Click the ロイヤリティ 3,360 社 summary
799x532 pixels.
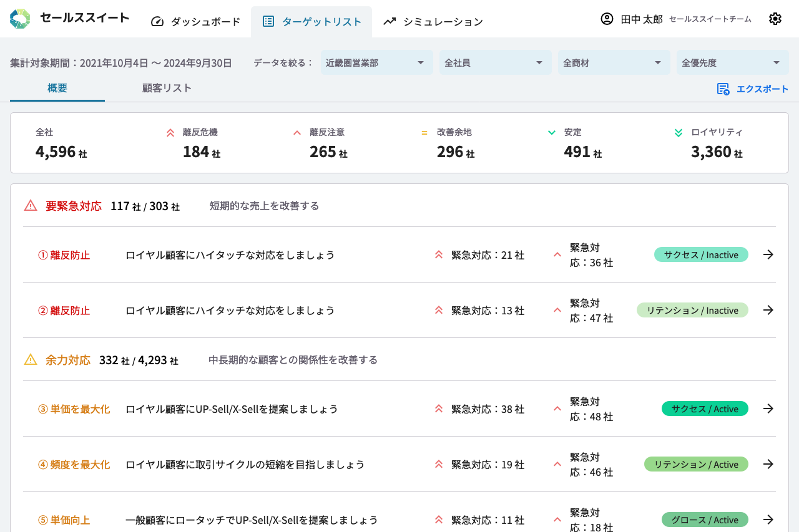(x=708, y=143)
